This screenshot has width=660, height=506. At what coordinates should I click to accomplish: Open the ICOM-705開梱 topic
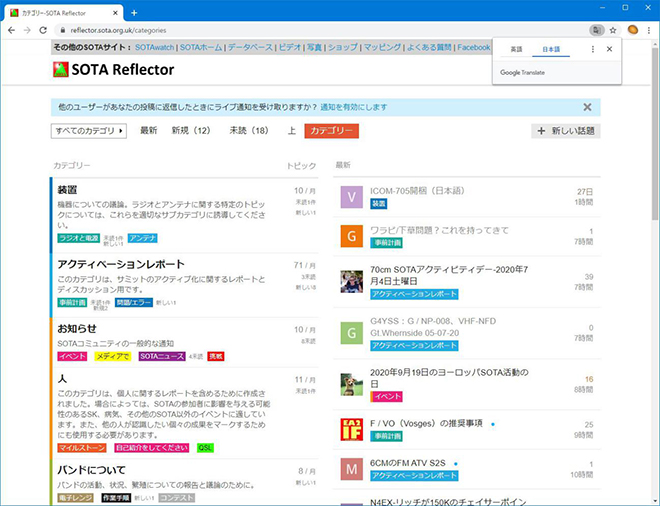tap(418, 191)
